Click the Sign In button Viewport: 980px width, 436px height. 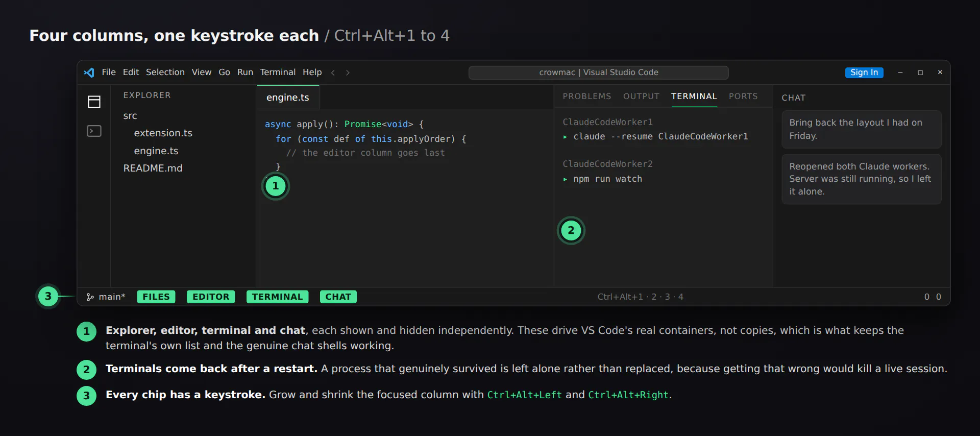864,72
